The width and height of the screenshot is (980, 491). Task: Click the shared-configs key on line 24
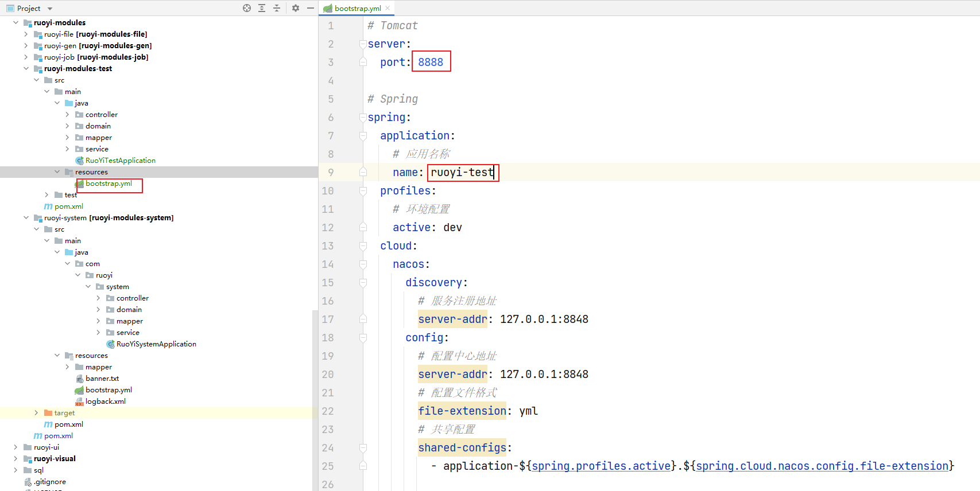pyautogui.click(x=462, y=447)
